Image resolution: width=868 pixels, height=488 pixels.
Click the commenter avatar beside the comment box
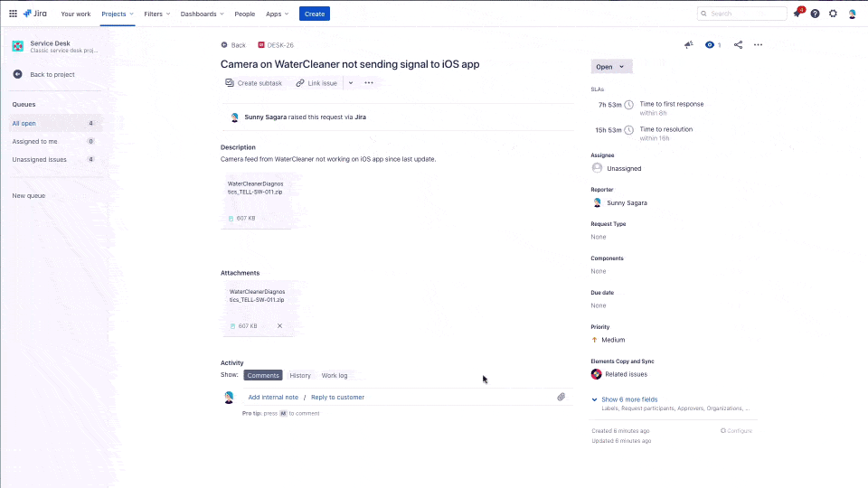229,398
